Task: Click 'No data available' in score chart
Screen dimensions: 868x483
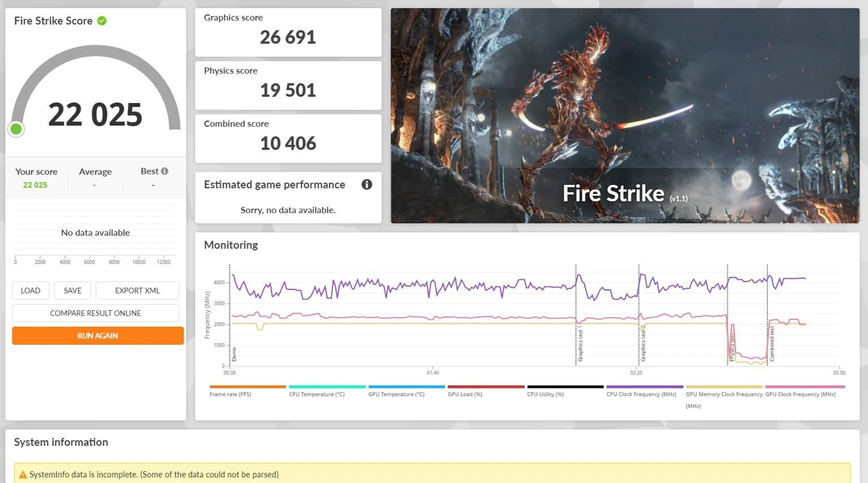Action: click(x=95, y=233)
